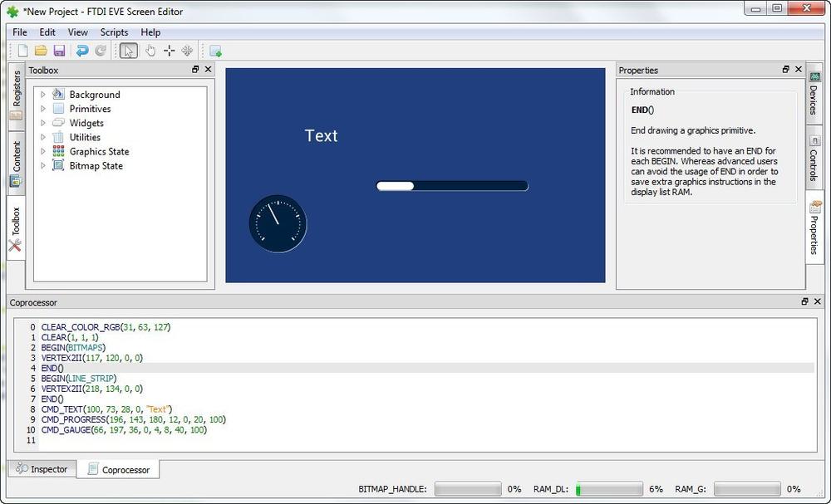This screenshot has height=504, width=831.
Task: Expand the Bitmap State tree node
Action: coord(43,166)
